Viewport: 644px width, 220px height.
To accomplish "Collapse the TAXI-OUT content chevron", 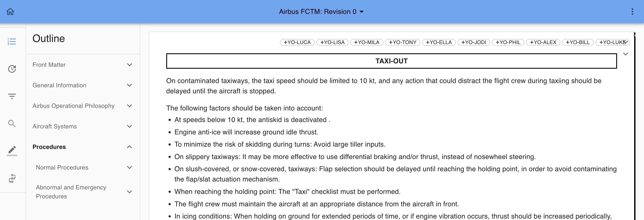I will click(625, 54).
